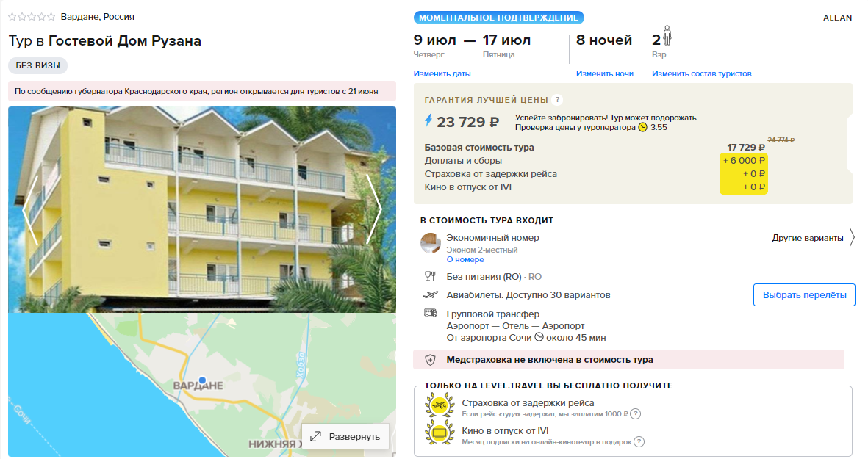Open Изменить даты link
Screen dimensions: 868x459
442,73
